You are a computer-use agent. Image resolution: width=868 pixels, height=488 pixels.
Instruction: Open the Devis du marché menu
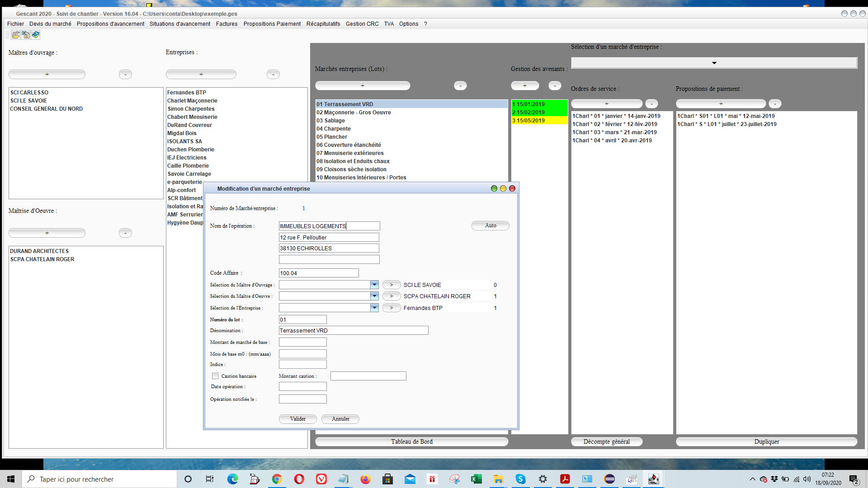[50, 24]
